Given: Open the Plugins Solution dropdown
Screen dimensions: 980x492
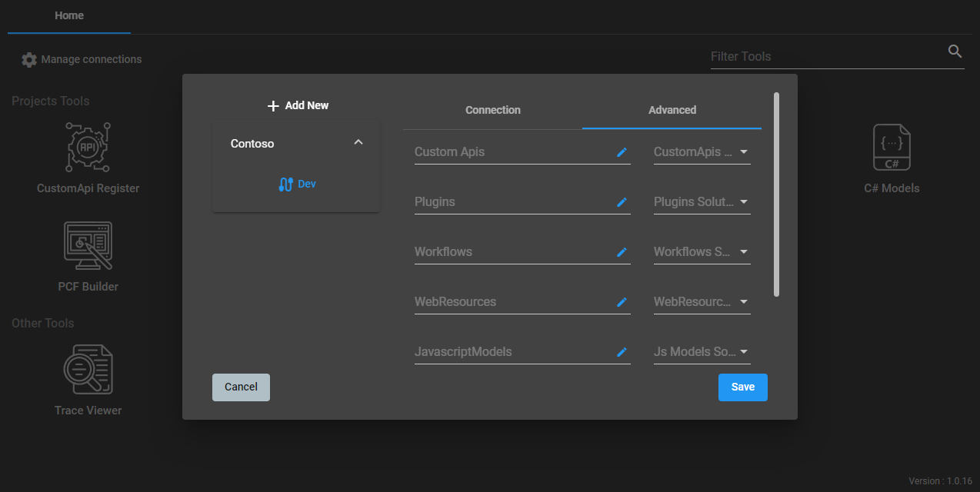Looking at the screenshot, I should coord(743,202).
